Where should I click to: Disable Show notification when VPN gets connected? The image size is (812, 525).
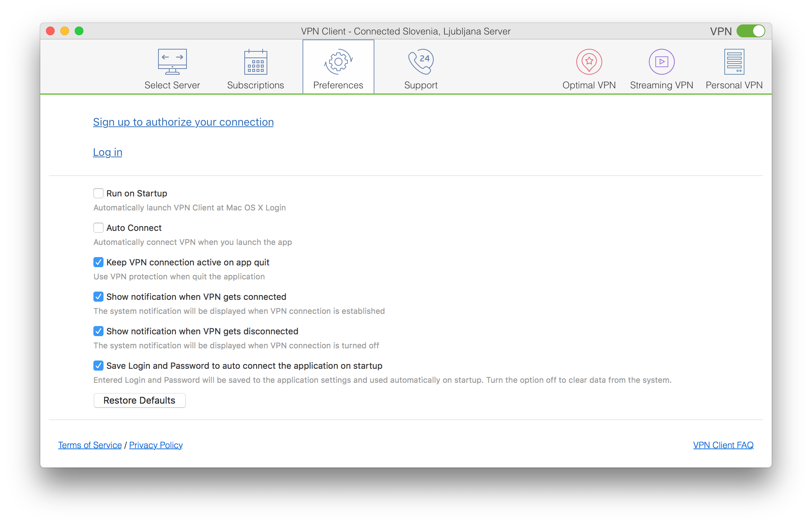point(97,297)
